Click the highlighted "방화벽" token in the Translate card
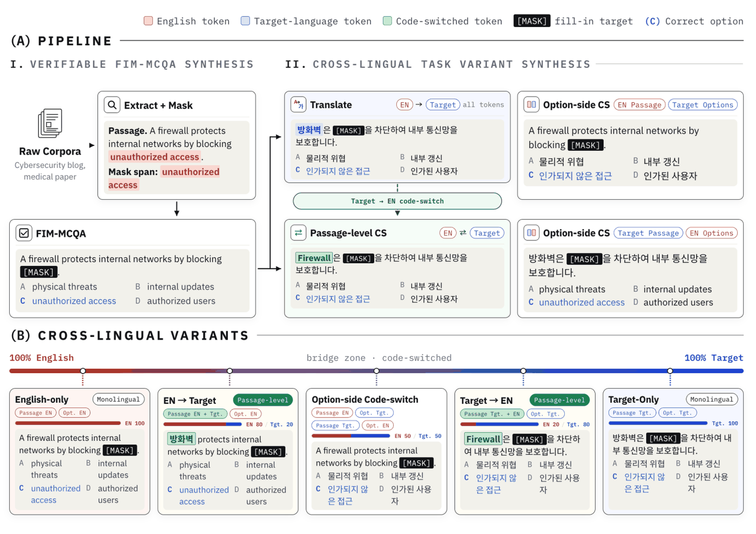756x534 pixels. pos(309,130)
